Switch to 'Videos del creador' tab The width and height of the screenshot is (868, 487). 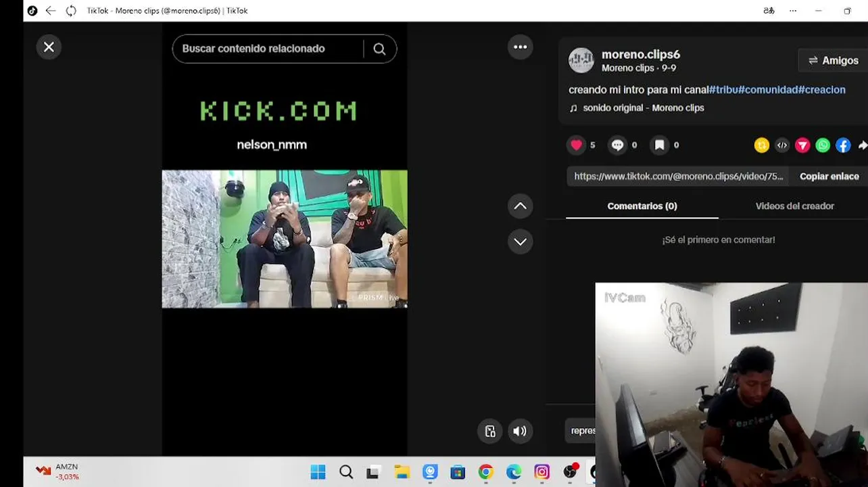pyautogui.click(x=794, y=206)
